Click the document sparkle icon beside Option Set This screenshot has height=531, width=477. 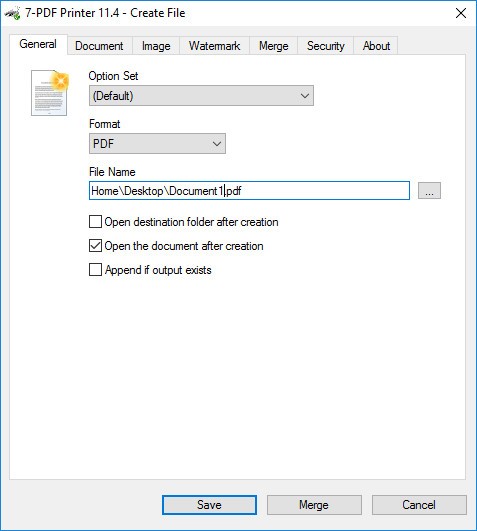pos(49,92)
